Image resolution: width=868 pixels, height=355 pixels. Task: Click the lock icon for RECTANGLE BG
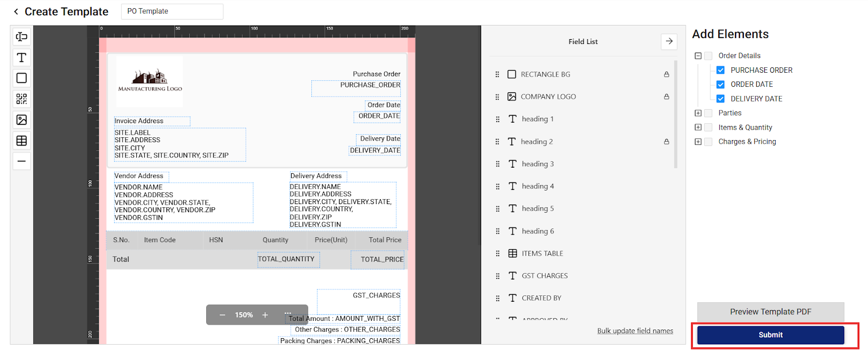tap(666, 74)
